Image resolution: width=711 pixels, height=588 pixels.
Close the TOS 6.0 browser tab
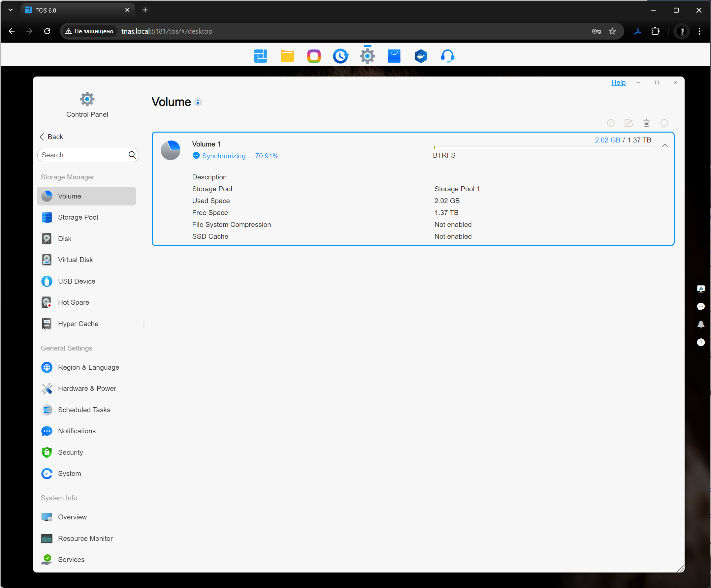[127, 10]
